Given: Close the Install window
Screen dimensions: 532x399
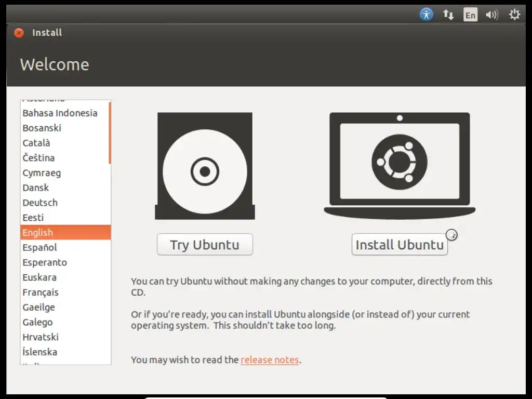Looking at the screenshot, I should coord(19,33).
